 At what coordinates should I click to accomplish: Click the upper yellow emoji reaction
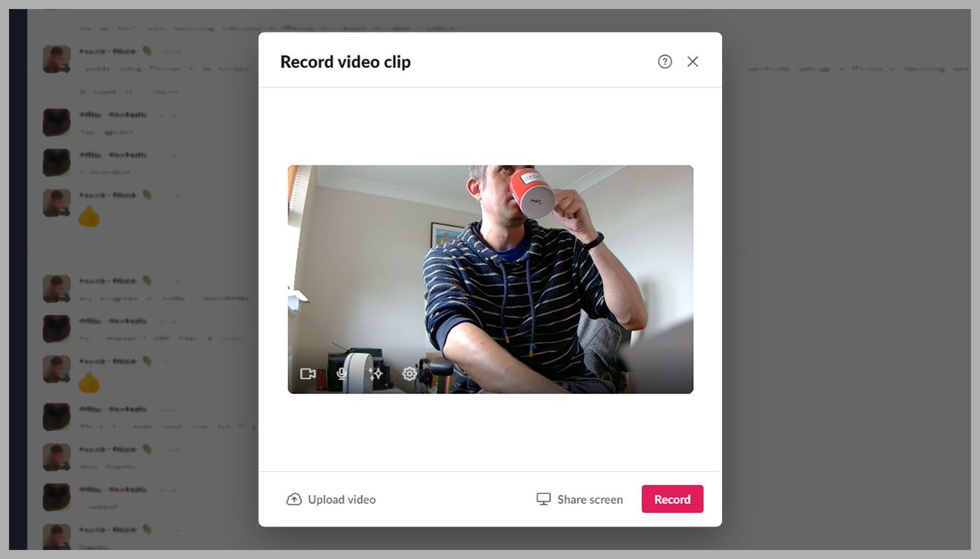89,216
